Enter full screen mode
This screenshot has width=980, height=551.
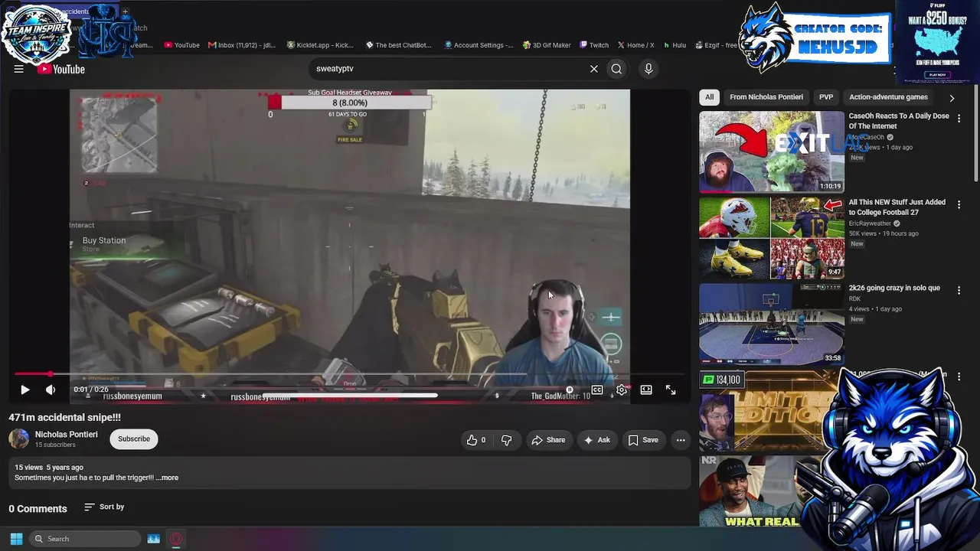pos(671,390)
